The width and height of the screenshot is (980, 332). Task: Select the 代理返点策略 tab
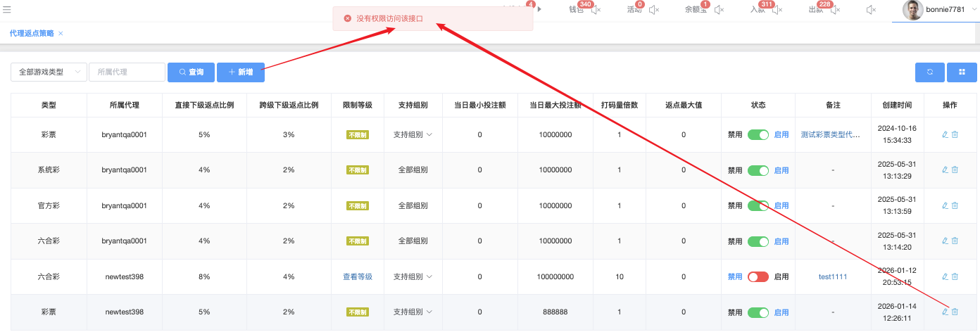point(32,33)
